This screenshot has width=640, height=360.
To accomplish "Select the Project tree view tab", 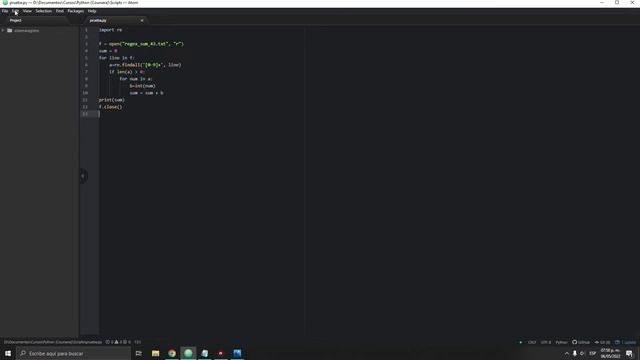I will (16, 20).
